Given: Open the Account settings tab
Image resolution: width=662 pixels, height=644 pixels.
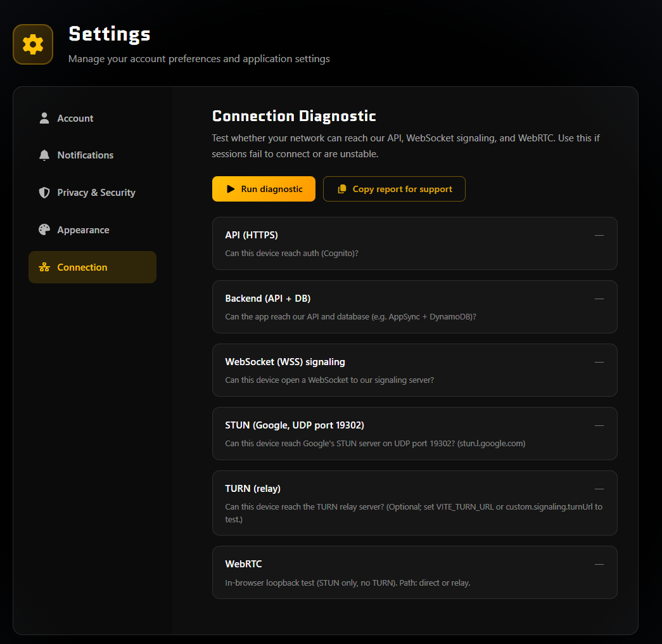Looking at the screenshot, I should tap(75, 119).
